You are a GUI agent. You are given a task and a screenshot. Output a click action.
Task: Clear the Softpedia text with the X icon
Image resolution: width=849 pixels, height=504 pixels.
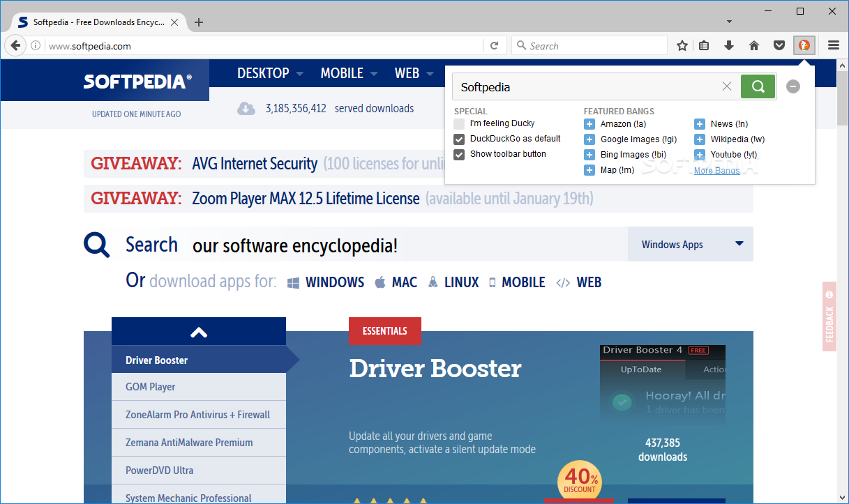tap(727, 86)
